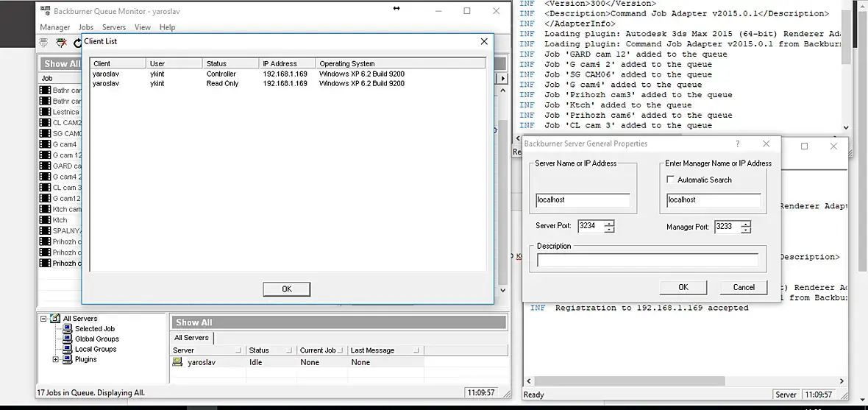Click the log line "Job 'SG CAM06' added to the queue"
Screen dimensions: 868x410
pos(627,74)
